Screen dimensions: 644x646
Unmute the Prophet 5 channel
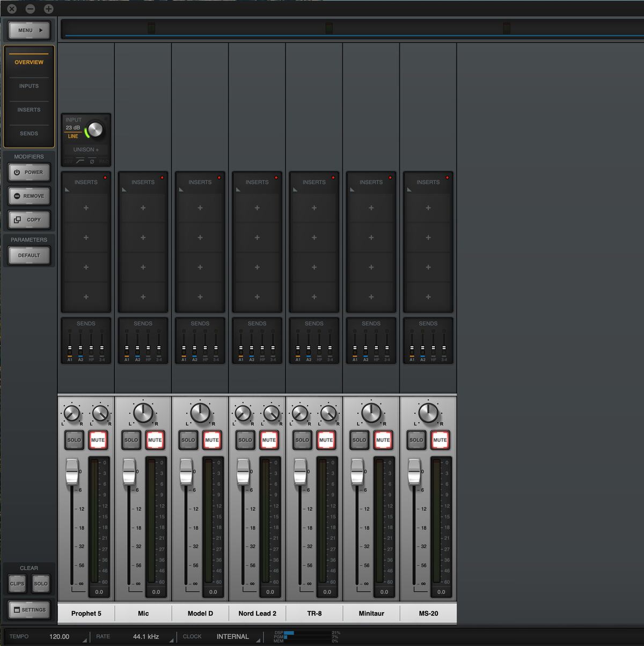[x=98, y=440]
